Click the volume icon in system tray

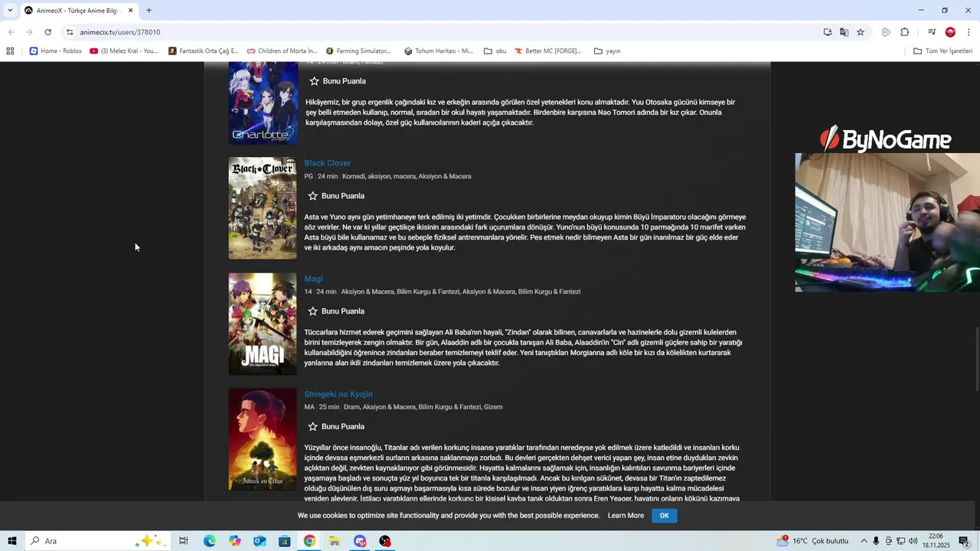913,541
